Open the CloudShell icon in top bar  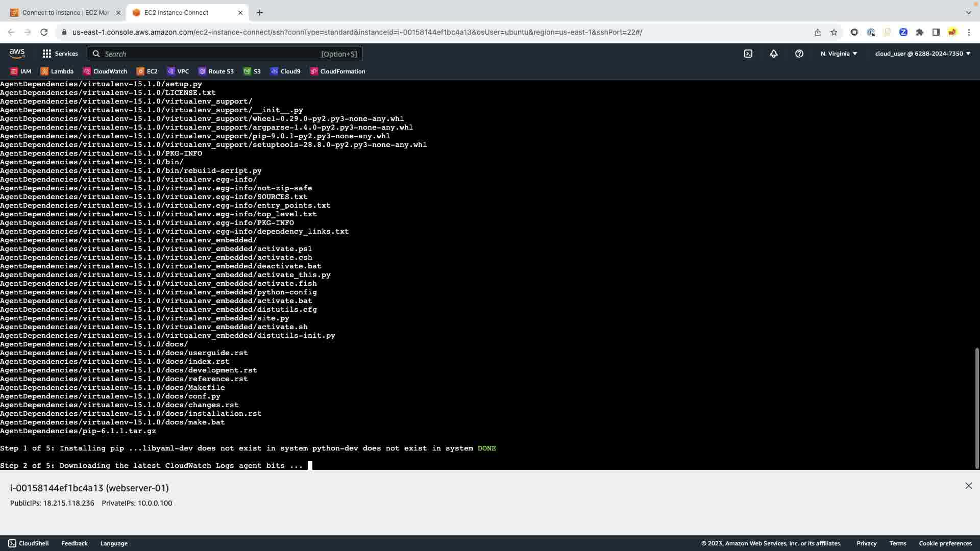tap(748, 54)
